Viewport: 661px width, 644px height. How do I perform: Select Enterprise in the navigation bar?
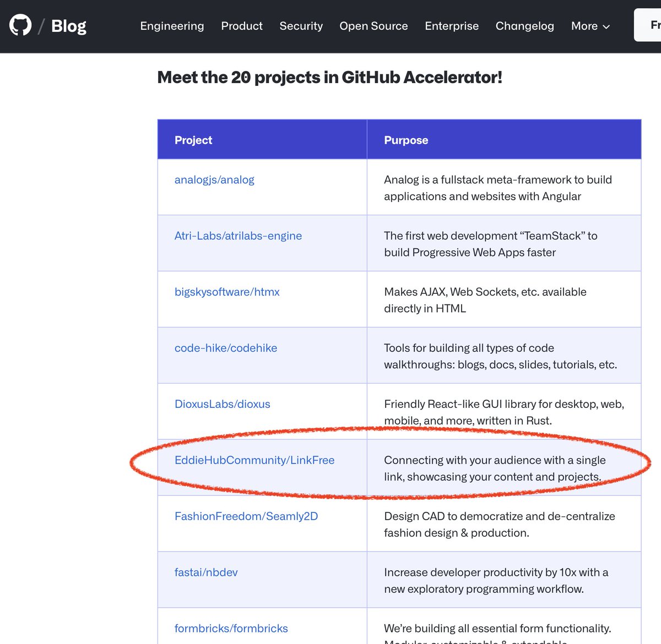(452, 26)
